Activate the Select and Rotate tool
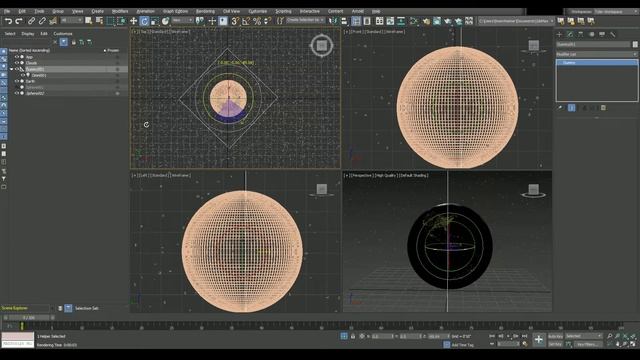This screenshot has width=640, height=360. coord(144,21)
